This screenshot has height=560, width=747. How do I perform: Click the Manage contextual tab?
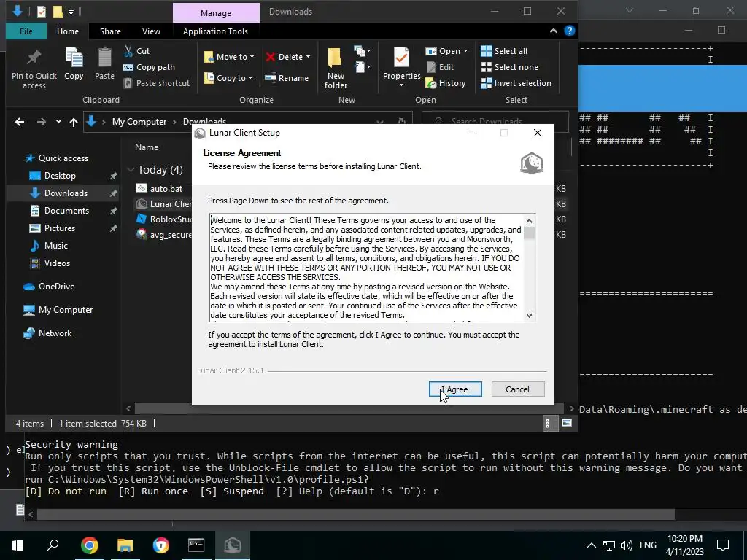point(216,13)
